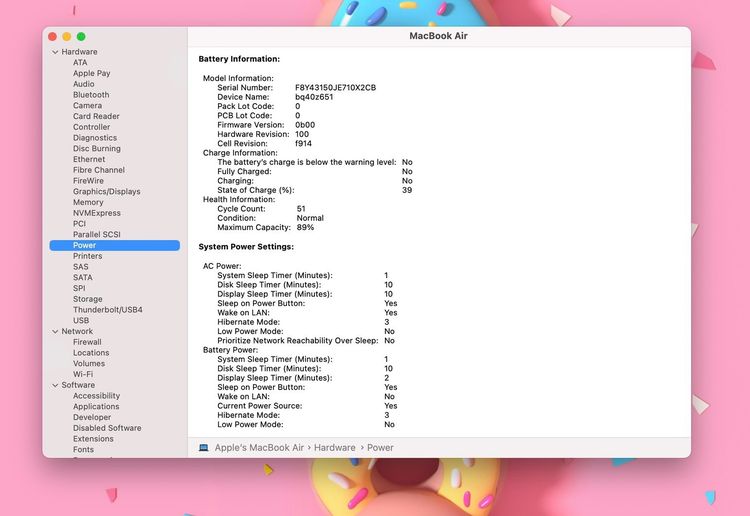This screenshot has width=750, height=516.
Task: Click Hardware Revision value 100
Action: pyautogui.click(x=302, y=134)
